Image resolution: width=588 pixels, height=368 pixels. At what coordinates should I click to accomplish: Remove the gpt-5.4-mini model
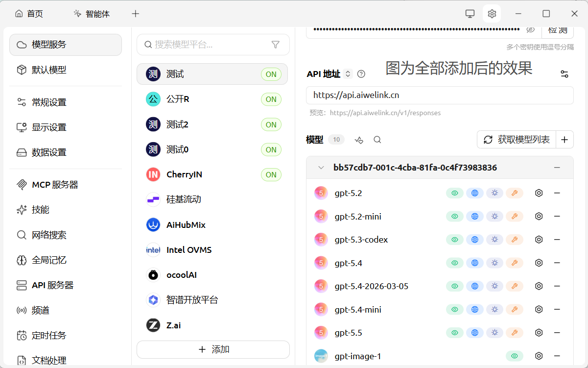point(557,309)
